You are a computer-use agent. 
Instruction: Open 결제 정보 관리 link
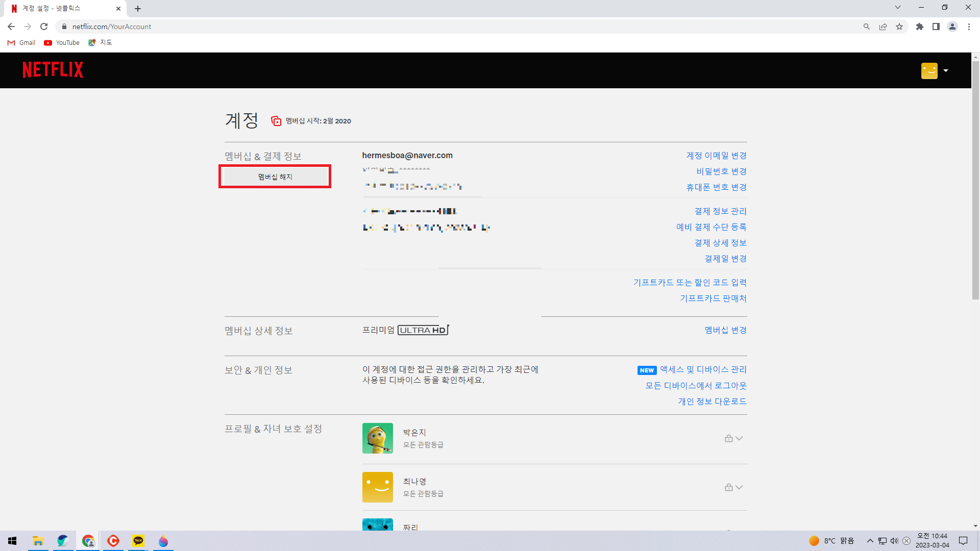(x=720, y=211)
